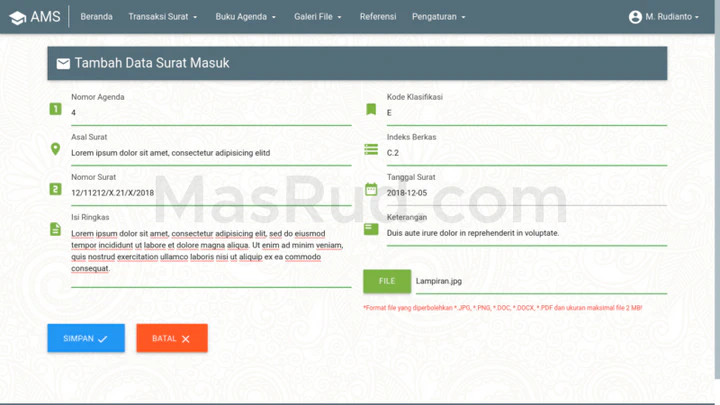
Task: Click the green FILE upload button
Action: pyautogui.click(x=386, y=282)
